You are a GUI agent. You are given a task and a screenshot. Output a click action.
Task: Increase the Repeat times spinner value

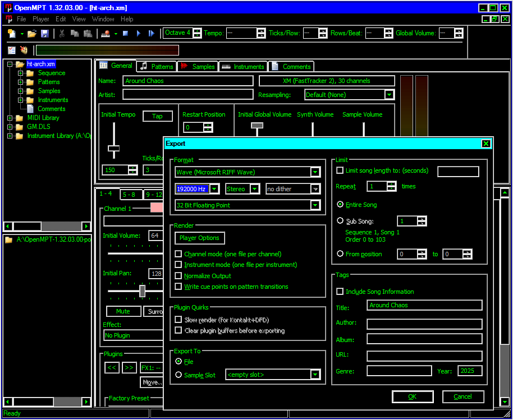(x=392, y=184)
